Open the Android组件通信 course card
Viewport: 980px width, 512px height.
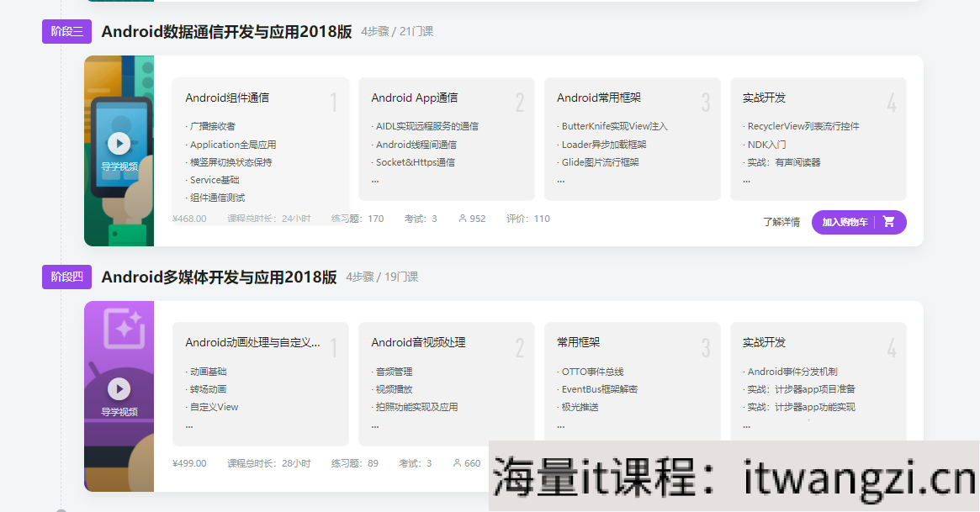(x=260, y=139)
